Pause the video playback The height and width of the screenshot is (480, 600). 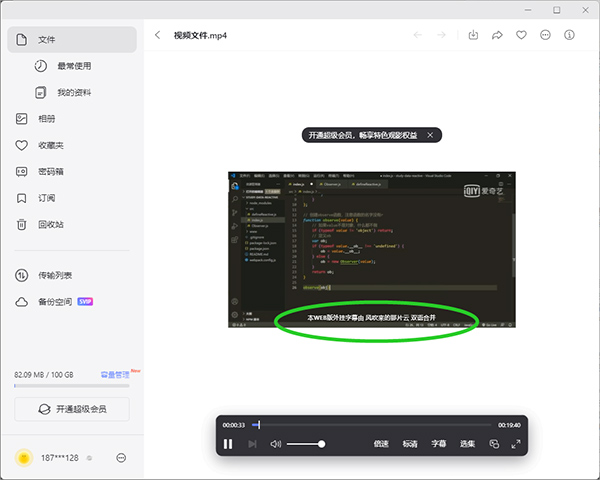coord(228,444)
